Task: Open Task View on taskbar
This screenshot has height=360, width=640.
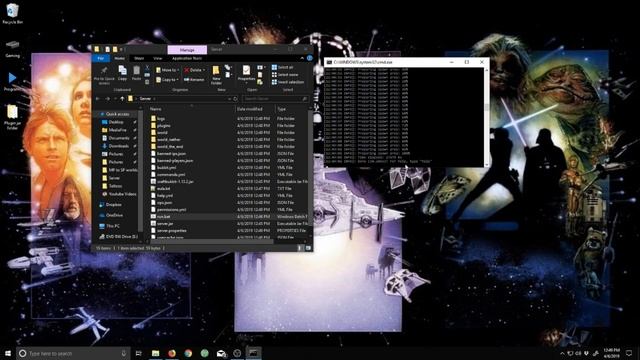Action: [138, 353]
